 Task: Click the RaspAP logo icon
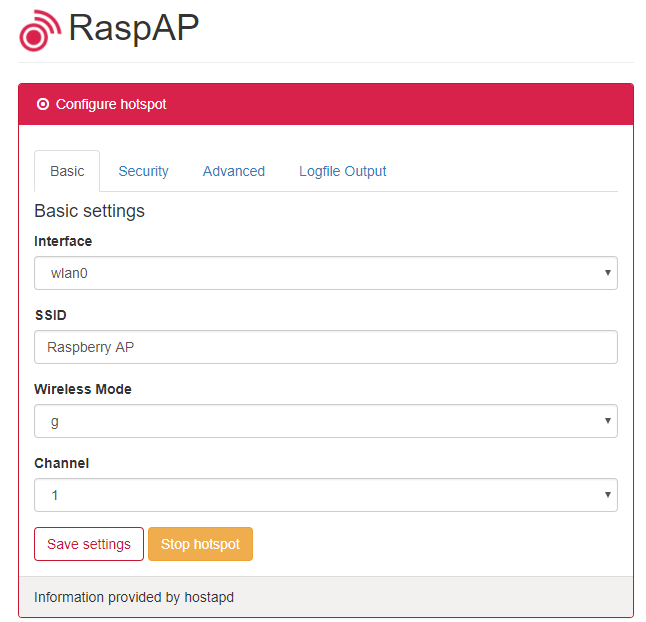pyautogui.click(x=40, y=31)
